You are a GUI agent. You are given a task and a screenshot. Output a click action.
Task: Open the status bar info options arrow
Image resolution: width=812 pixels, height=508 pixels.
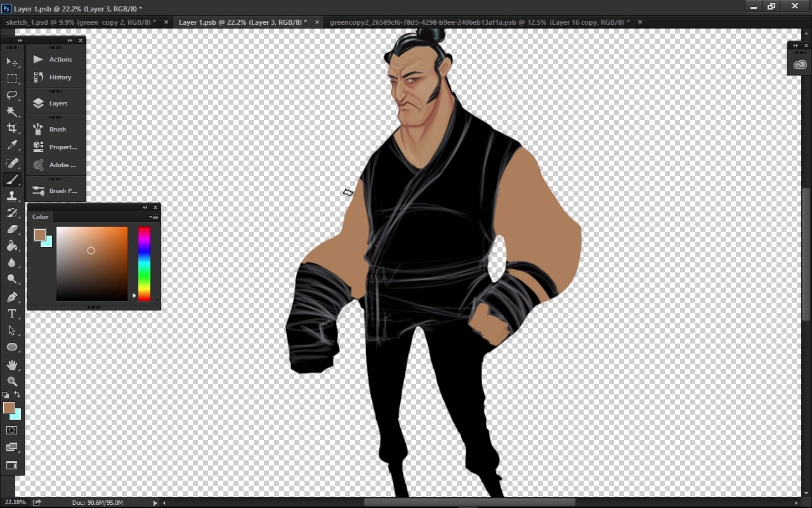coord(155,503)
